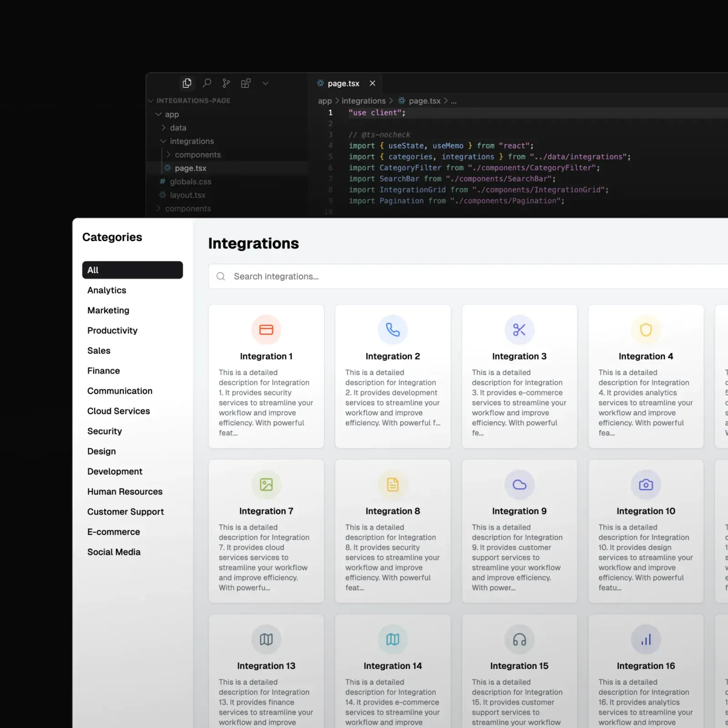Open the Search panel in VS Code
This screenshot has height=728, width=728.
[207, 83]
